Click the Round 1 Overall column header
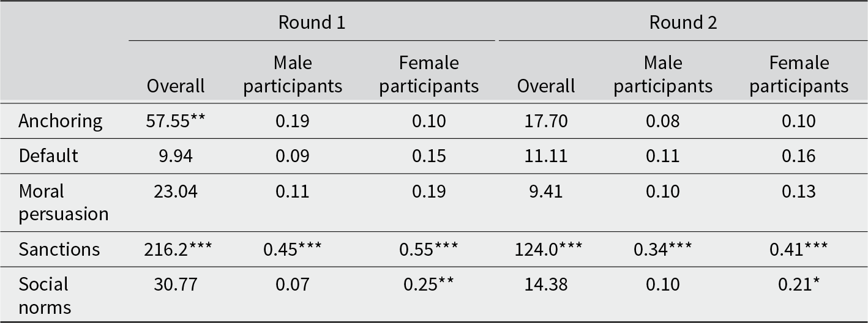Screen dimensions: 868x323 click(x=176, y=86)
